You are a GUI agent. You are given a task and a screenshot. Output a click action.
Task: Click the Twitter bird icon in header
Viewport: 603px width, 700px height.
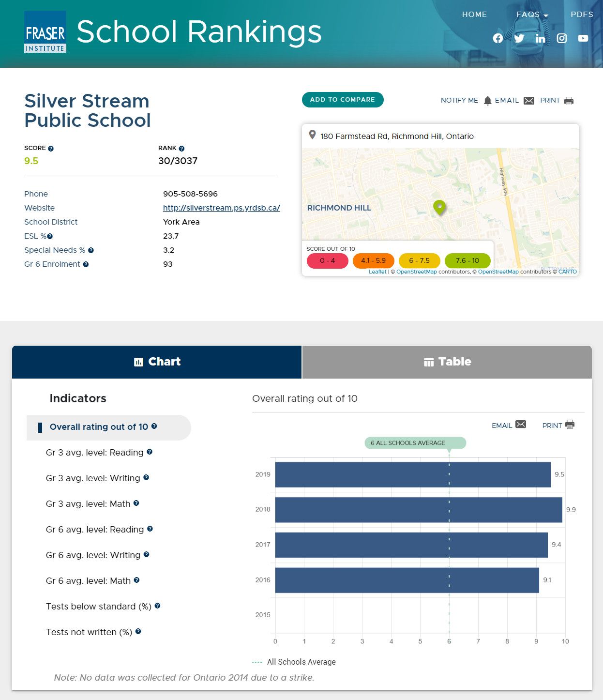point(519,38)
